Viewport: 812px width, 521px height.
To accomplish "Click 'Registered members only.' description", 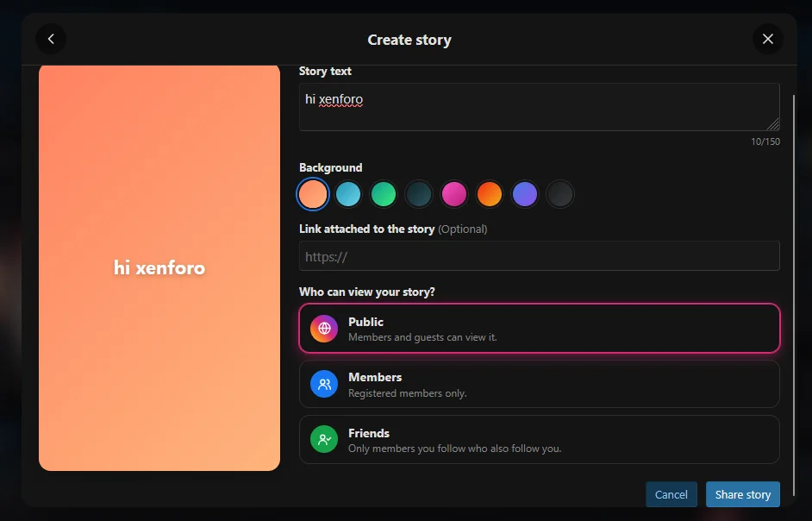I will [x=408, y=393].
